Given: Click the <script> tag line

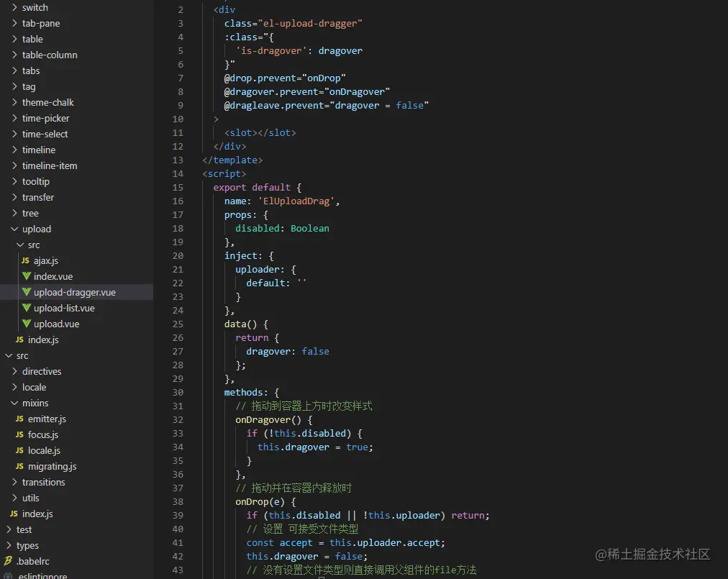Looking at the screenshot, I should pyautogui.click(x=224, y=173).
